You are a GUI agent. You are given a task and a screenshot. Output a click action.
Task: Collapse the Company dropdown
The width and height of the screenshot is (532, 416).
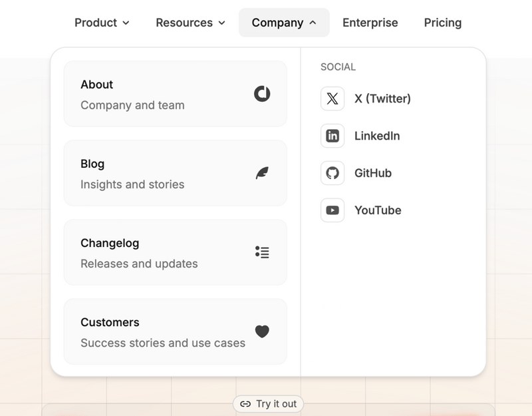pos(284,22)
